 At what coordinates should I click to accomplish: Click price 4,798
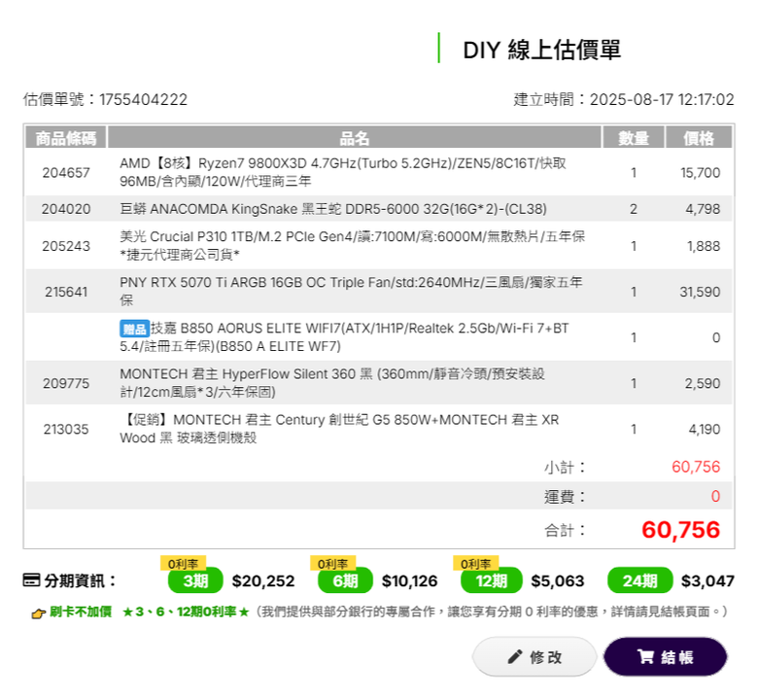703,209
